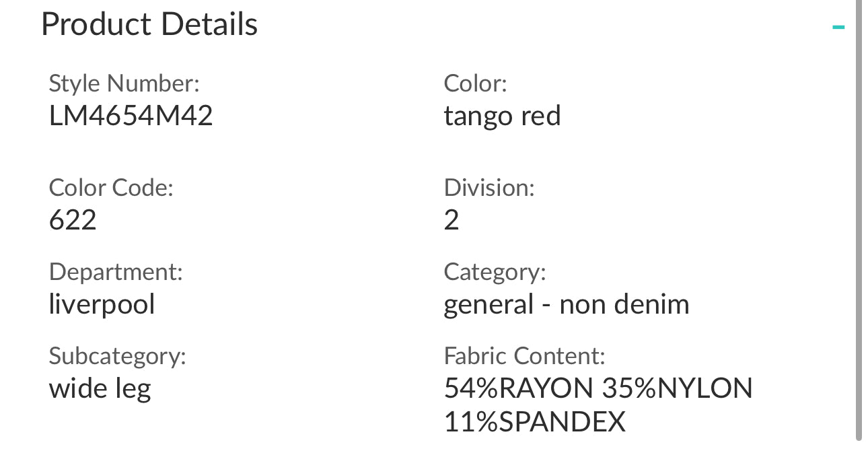Select the Division value 2

point(451,220)
